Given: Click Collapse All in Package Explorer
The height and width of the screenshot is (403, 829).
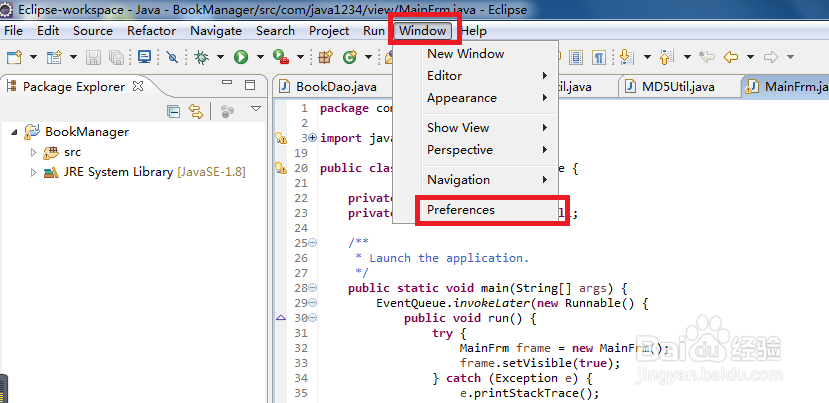Looking at the screenshot, I should (173, 111).
